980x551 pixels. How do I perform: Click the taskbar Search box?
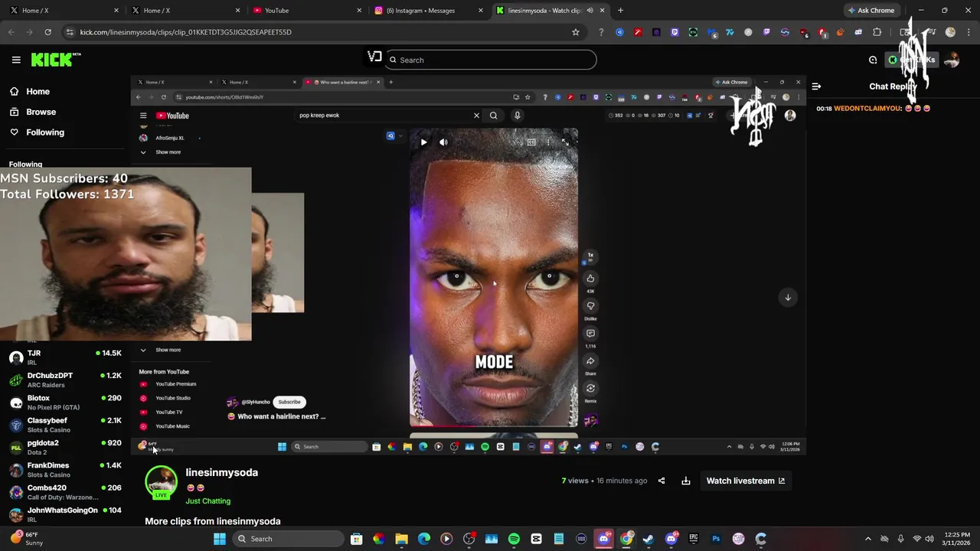point(288,539)
